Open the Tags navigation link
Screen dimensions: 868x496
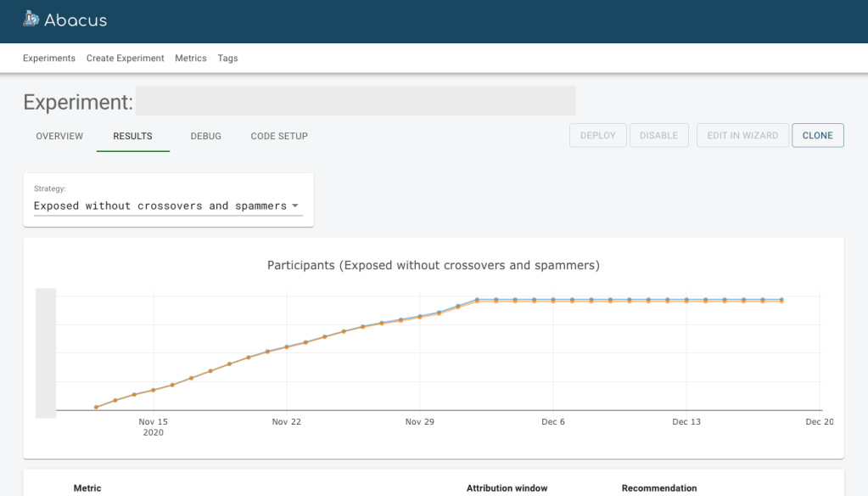point(227,59)
